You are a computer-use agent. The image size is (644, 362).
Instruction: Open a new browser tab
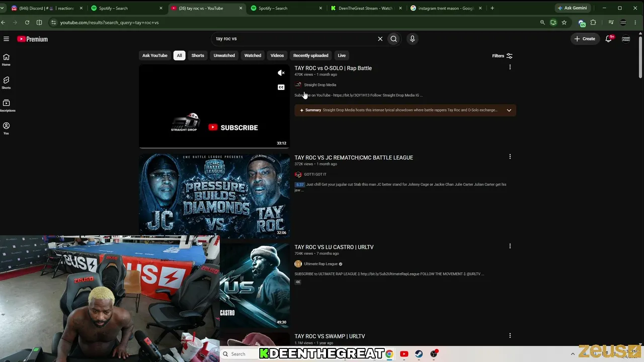(x=492, y=8)
